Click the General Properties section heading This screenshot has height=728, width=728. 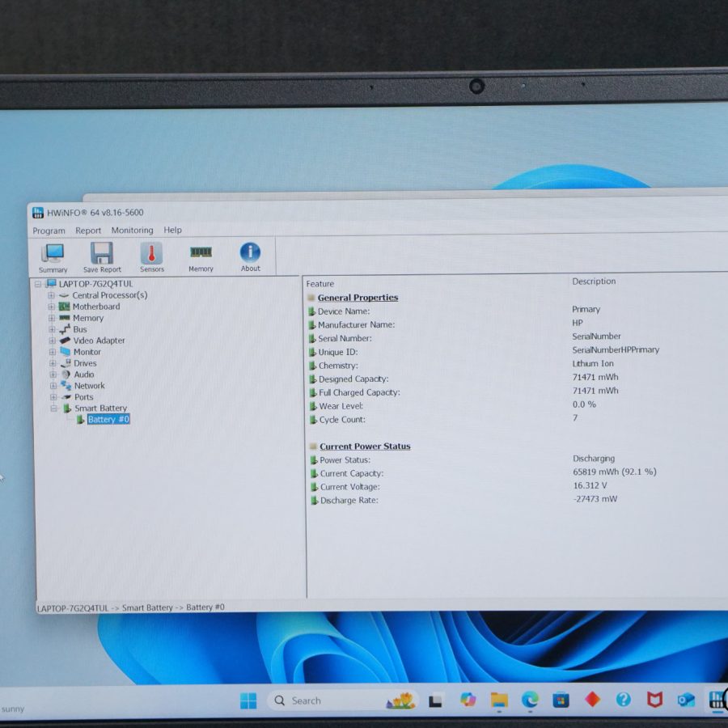[x=358, y=298]
